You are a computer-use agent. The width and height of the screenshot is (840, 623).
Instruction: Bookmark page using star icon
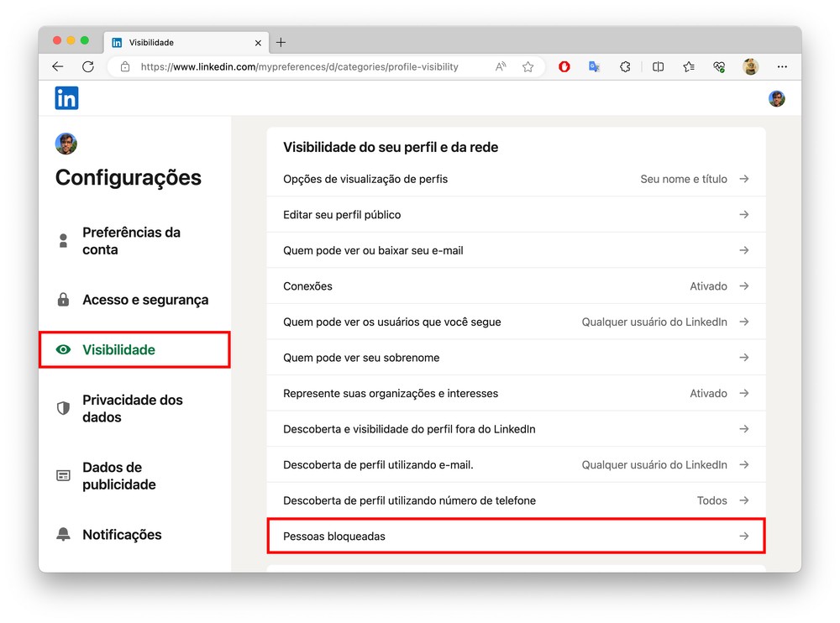click(528, 66)
